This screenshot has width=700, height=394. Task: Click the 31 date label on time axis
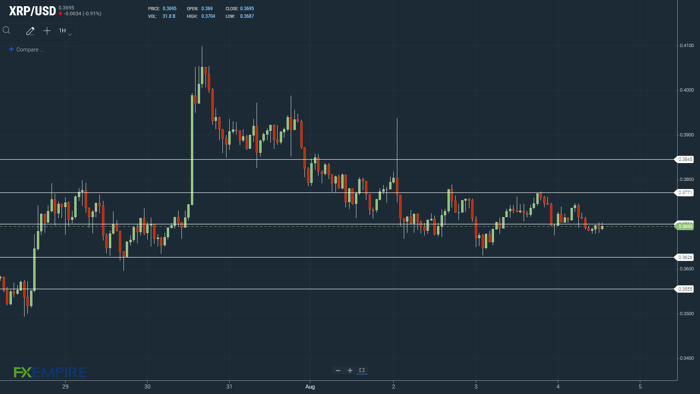pyautogui.click(x=229, y=386)
